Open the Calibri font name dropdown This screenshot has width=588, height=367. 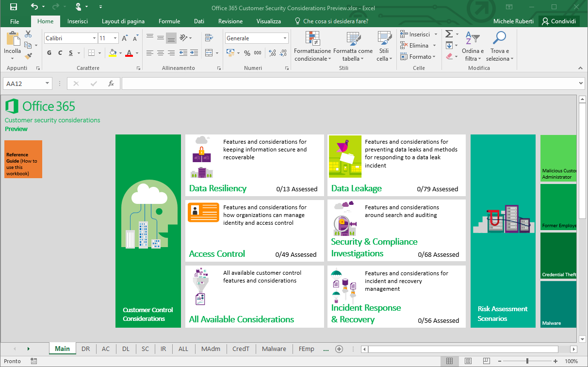tap(94, 38)
